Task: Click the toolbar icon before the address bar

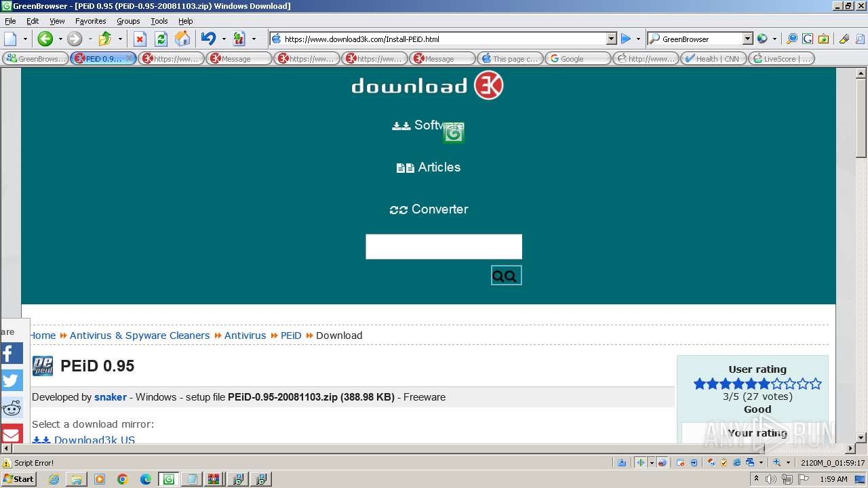Action: (x=239, y=39)
